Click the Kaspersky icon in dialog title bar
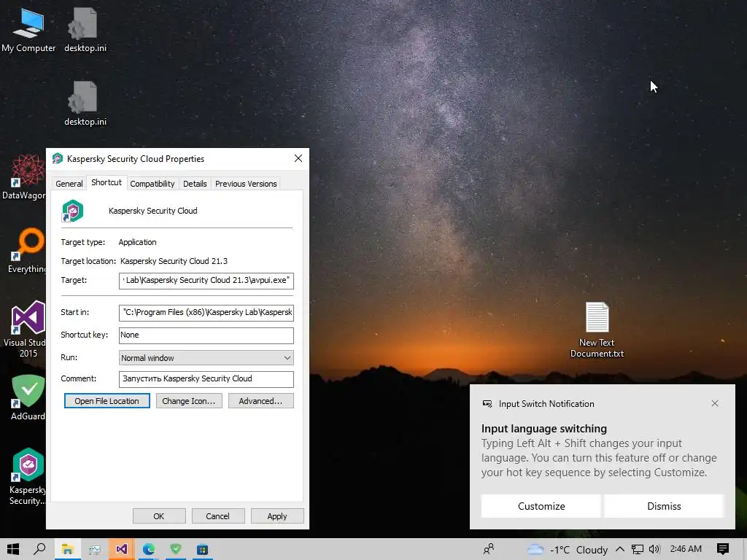747x560 pixels. 58,158
